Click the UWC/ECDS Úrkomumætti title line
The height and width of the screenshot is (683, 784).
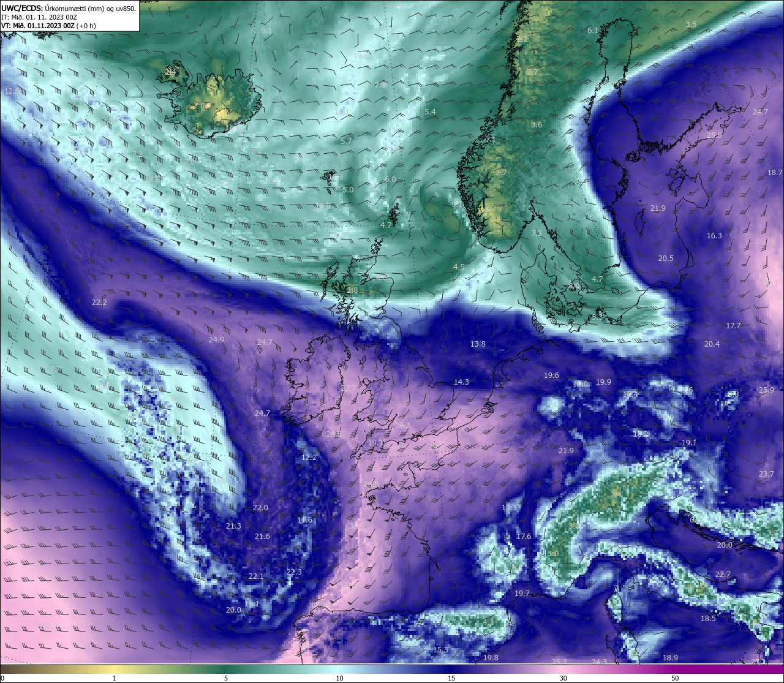point(69,9)
